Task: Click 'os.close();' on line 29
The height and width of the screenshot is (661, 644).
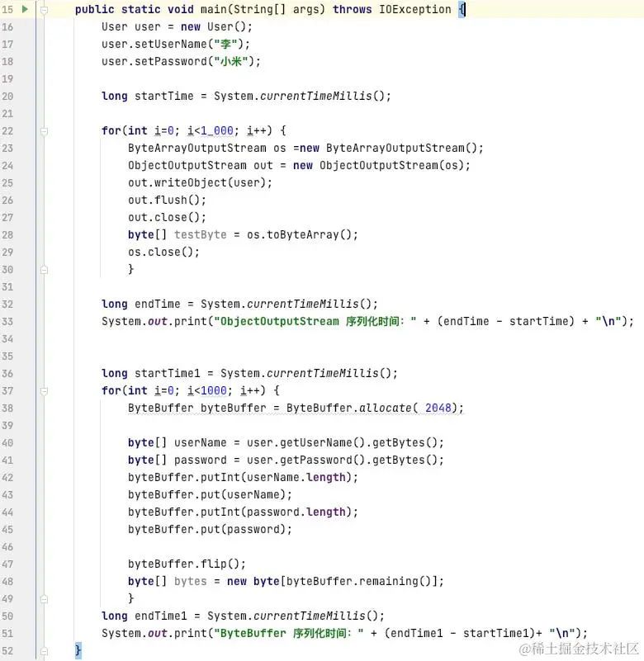Action: 164,252
